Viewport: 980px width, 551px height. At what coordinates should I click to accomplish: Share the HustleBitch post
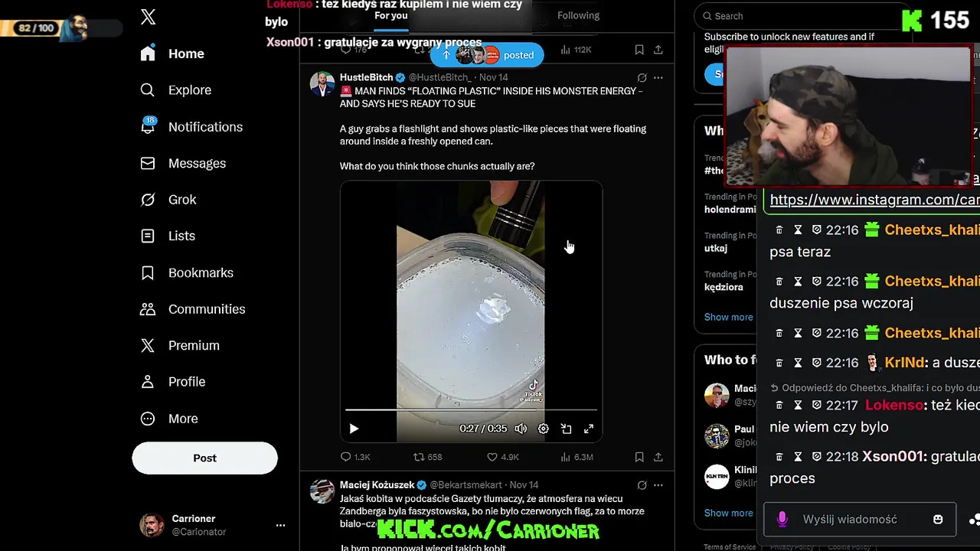[658, 457]
